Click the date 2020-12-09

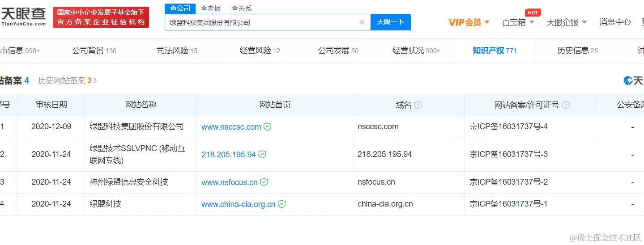click(x=51, y=127)
